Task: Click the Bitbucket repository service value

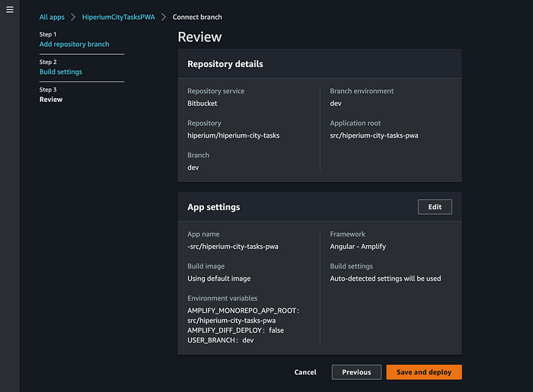Action: [203, 104]
